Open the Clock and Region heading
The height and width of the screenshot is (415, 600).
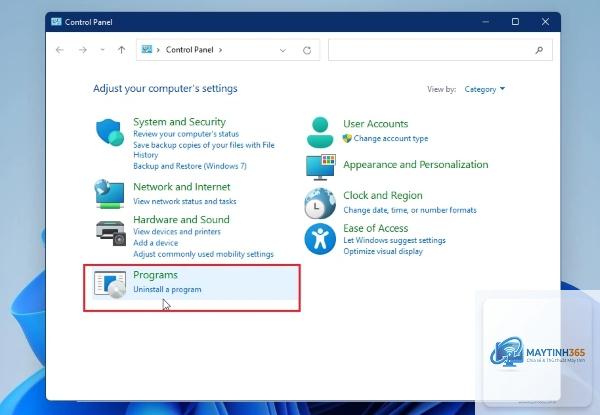(x=383, y=195)
